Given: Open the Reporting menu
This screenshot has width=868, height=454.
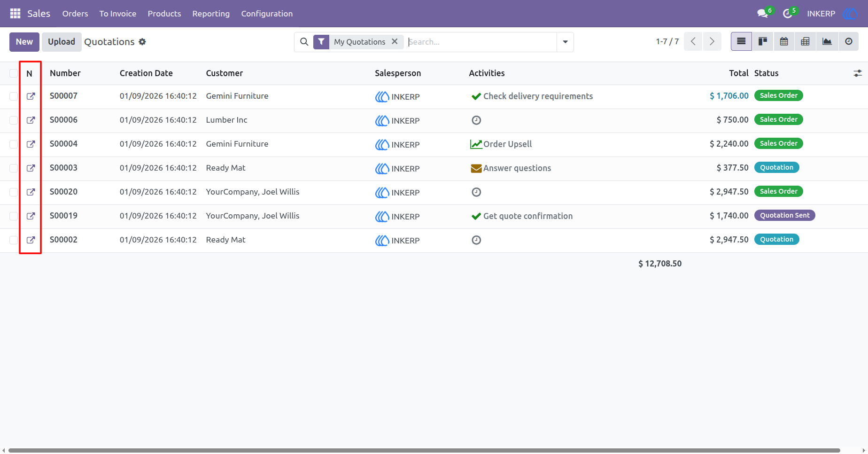Looking at the screenshot, I should [211, 14].
